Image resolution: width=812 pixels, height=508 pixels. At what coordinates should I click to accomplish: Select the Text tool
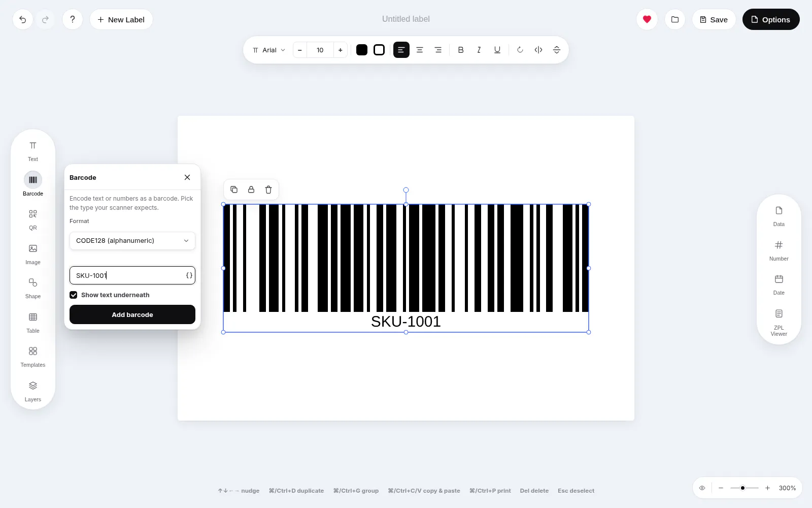(33, 151)
